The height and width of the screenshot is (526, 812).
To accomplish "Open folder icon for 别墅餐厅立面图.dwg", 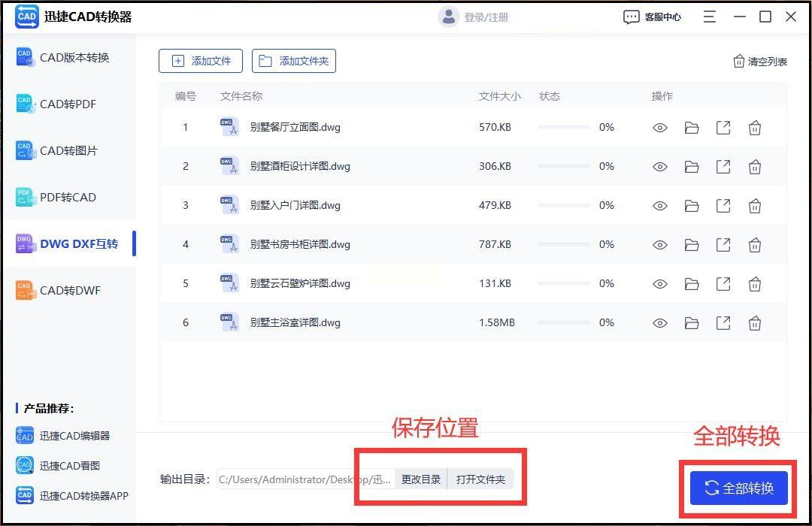I will (692, 128).
